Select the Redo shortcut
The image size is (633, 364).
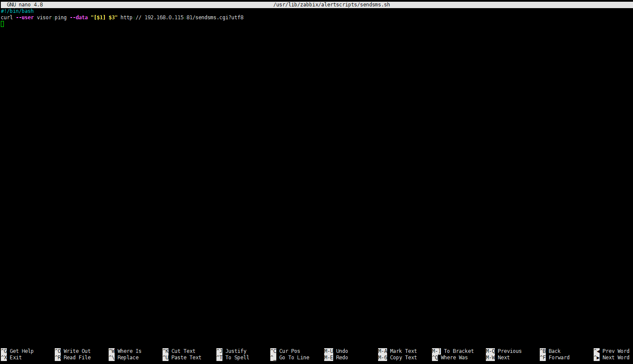pos(342,358)
